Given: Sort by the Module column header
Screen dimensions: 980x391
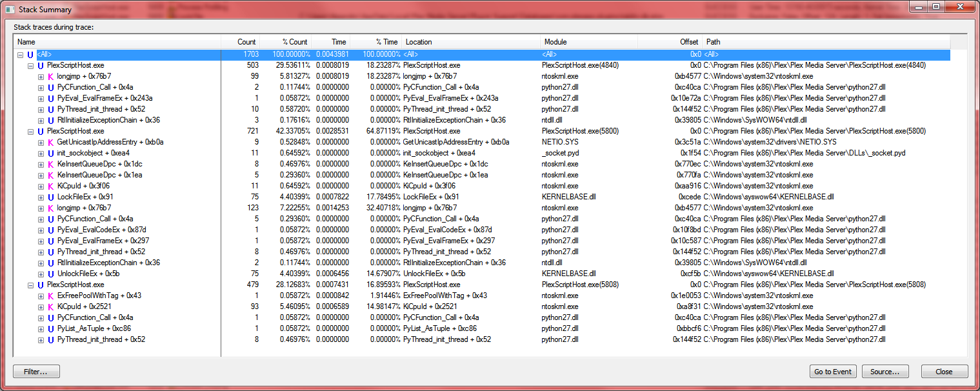Looking at the screenshot, I should click(x=590, y=42).
